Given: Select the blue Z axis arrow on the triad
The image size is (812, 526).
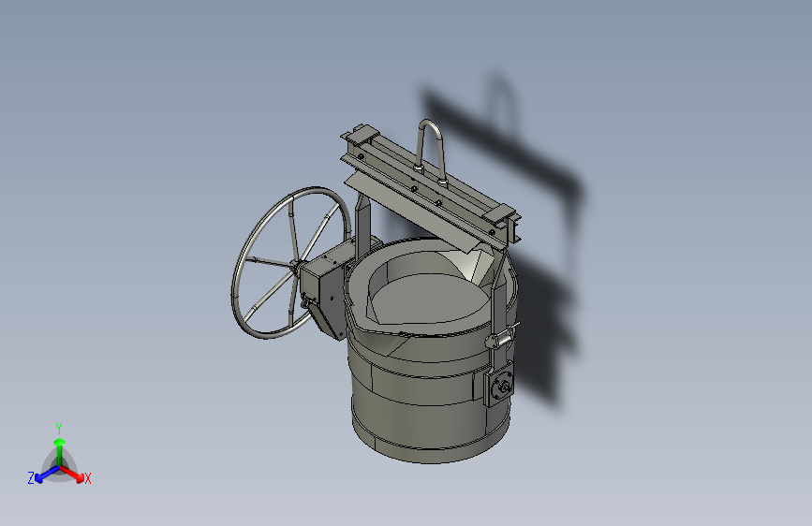Looking at the screenshot, I should click(x=47, y=475).
